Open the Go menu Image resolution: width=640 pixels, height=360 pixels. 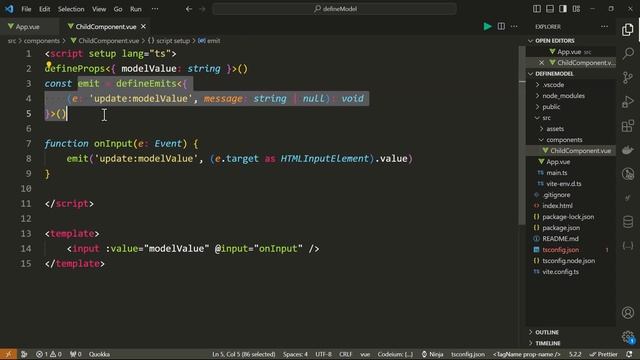[x=118, y=9]
